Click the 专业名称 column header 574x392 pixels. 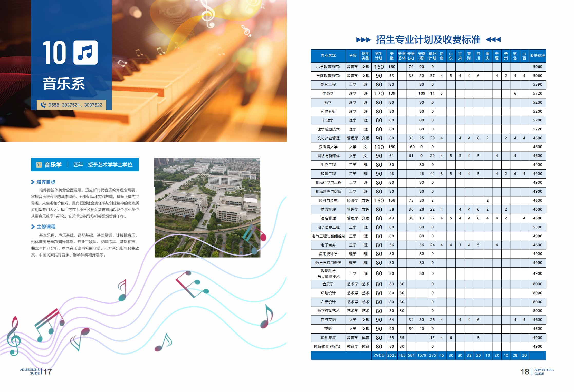coord(328,56)
